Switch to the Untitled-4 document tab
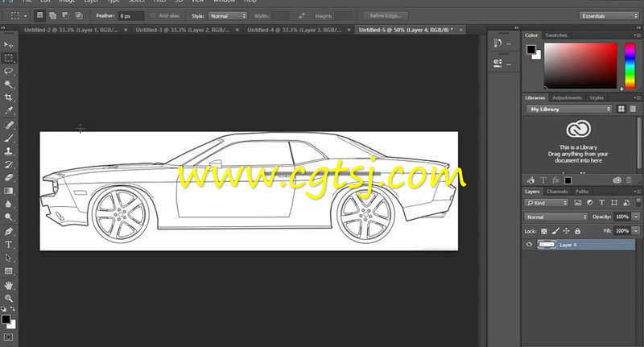644x347 pixels. (x=294, y=30)
